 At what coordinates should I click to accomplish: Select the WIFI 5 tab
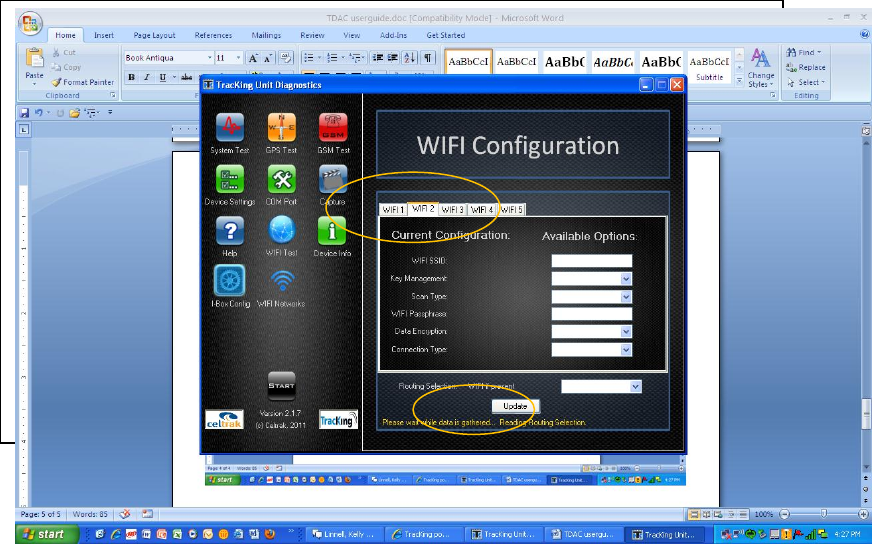point(511,210)
